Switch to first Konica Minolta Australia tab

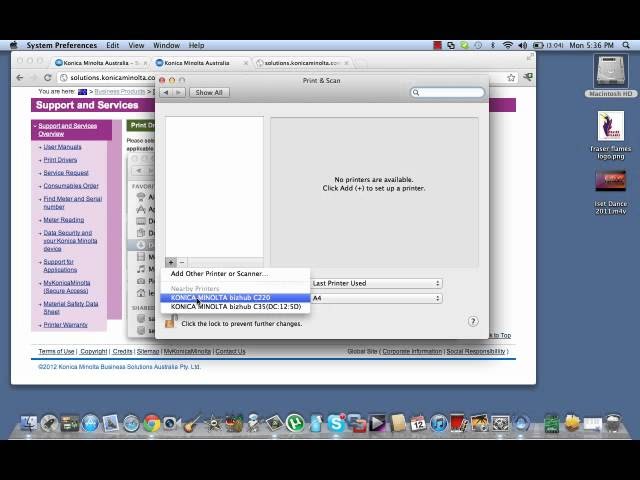click(101, 63)
